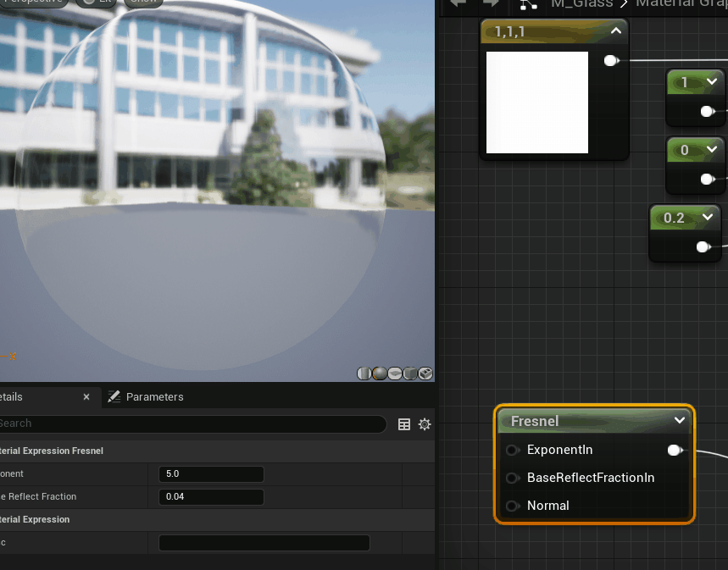This screenshot has height=570, width=728.
Task: Click the BaseReflectFractionIn label
Action: point(591,478)
